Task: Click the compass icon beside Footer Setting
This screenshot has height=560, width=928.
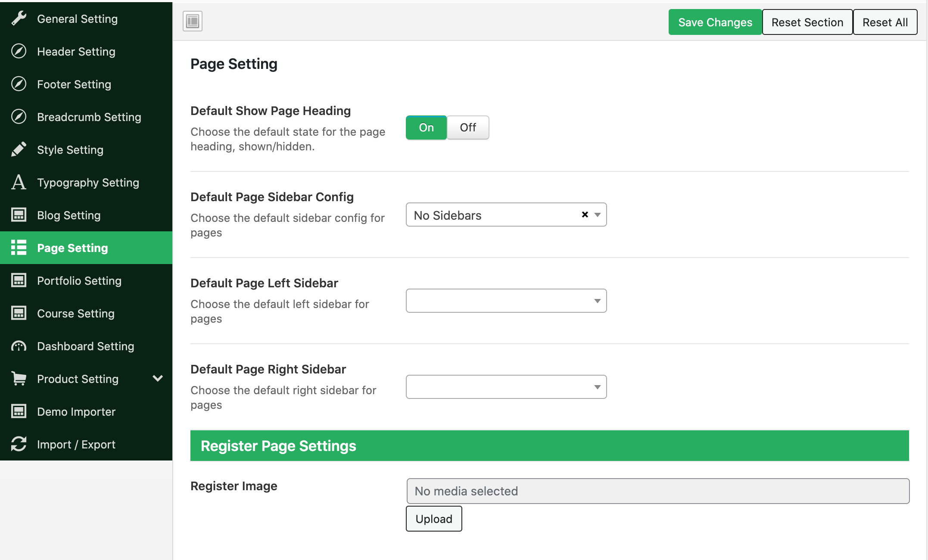Action: [x=19, y=84]
